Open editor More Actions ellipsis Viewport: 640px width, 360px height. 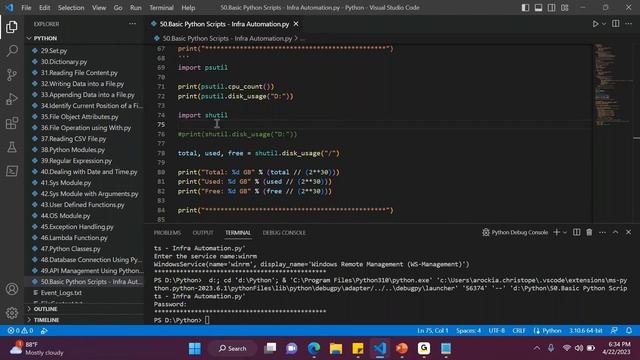[x=629, y=24]
